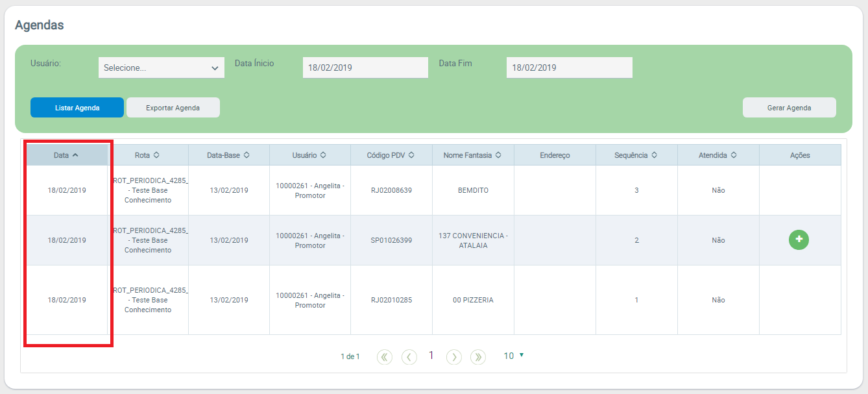Sort table by Rota column
Image resolution: width=868 pixels, height=394 pixels.
tap(147, 155)
